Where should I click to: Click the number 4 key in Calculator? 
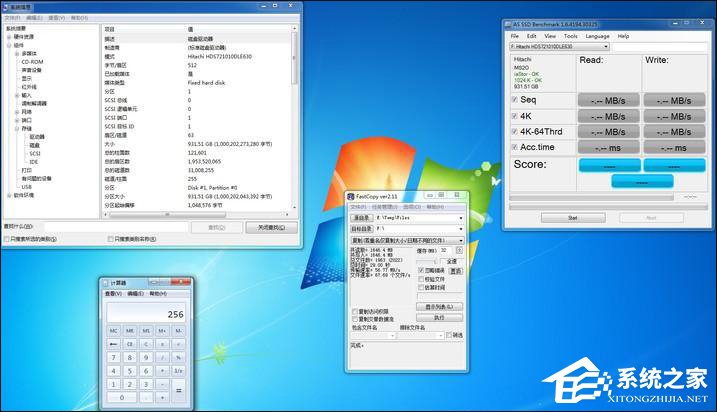click(113, 370)
